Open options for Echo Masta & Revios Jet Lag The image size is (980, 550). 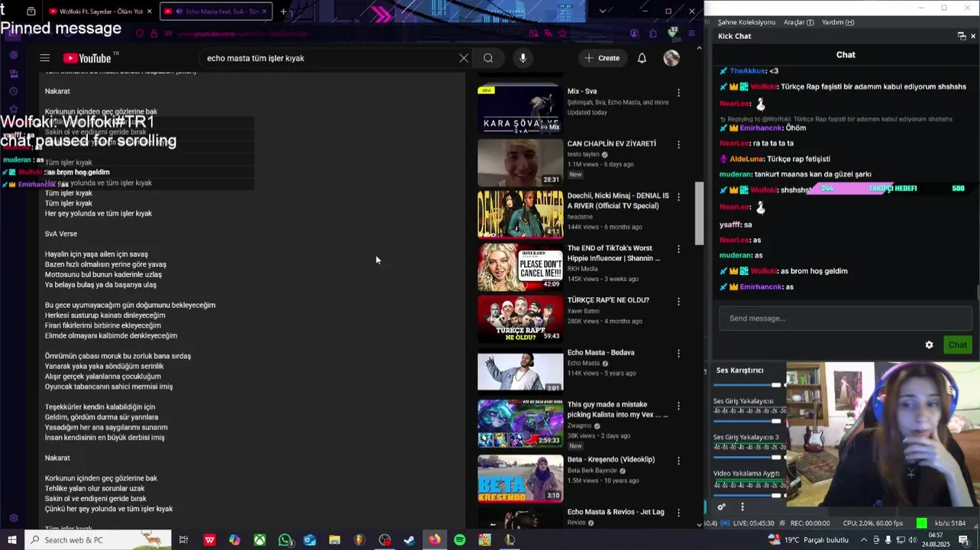678,513
